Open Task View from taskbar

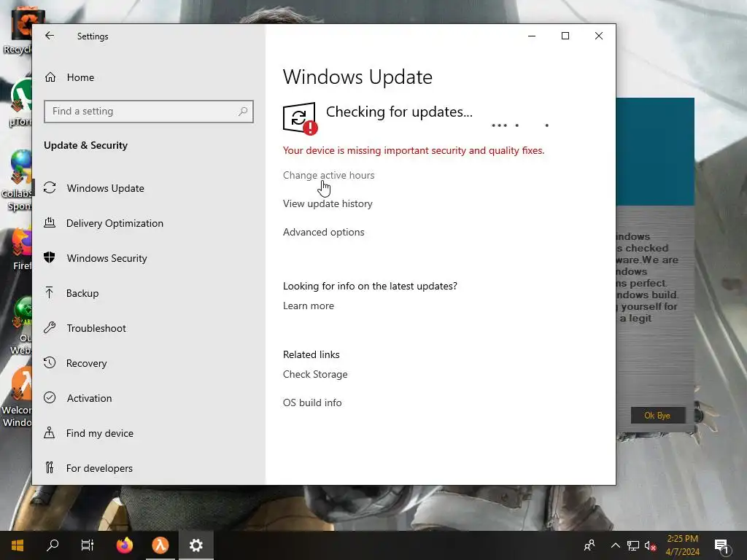click(88, 545)
